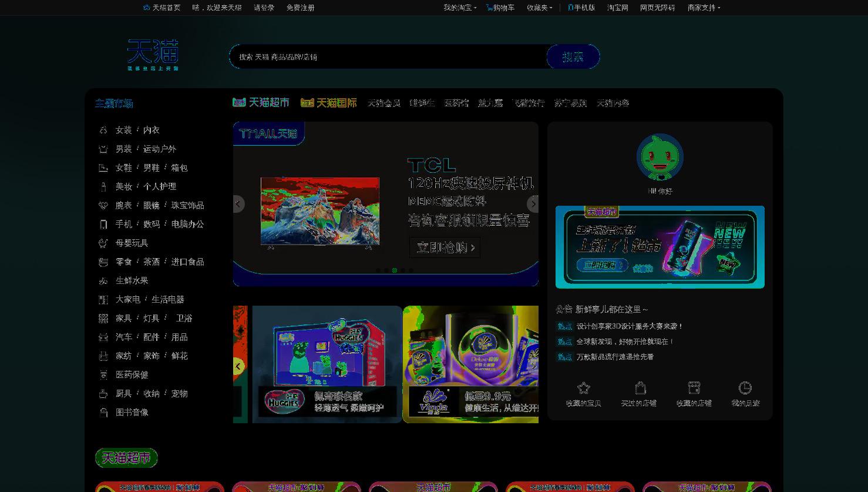Click the 天猫超市 section badge
Viewport: 868px width, 492px height.
click(126, 458)
